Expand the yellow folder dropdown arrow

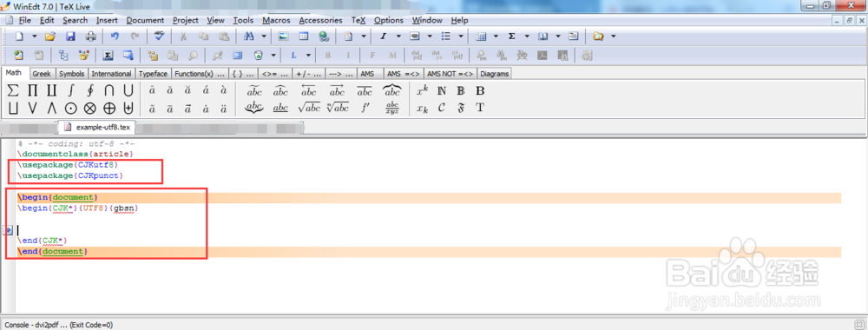[x=614, y=36]
